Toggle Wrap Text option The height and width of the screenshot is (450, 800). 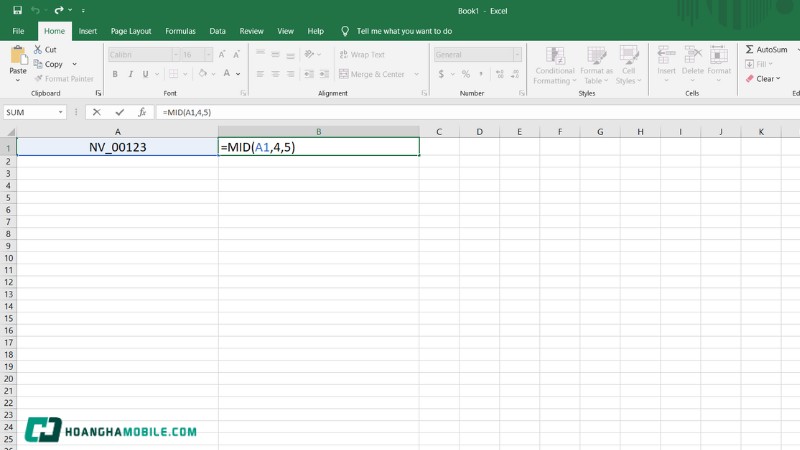361,55
